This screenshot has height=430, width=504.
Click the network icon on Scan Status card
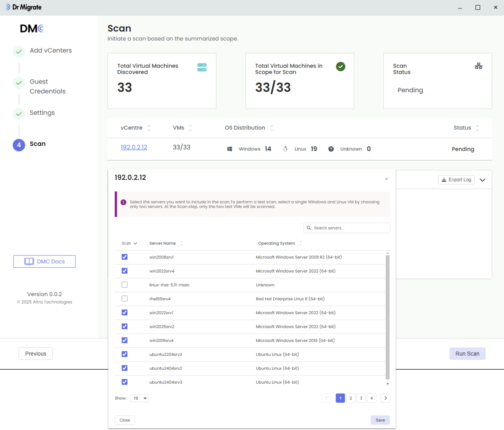click(478, 66)
